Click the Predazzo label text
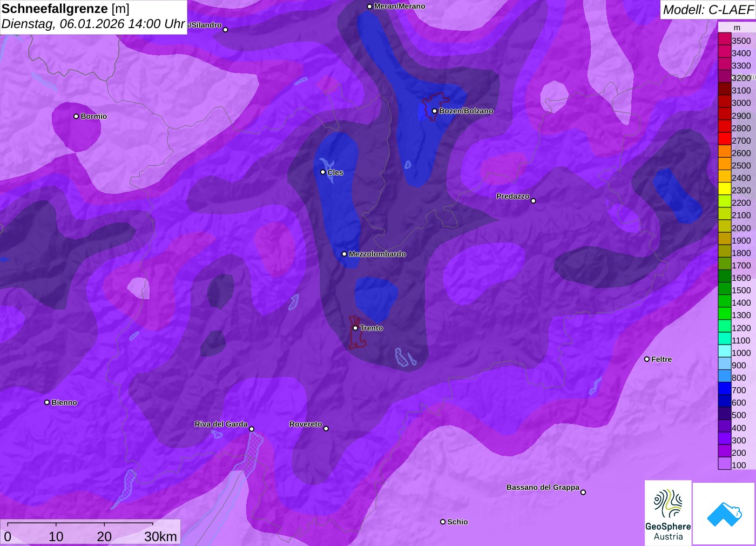Image resolution: width=756 pixels, height=546 pixels. 512,197
